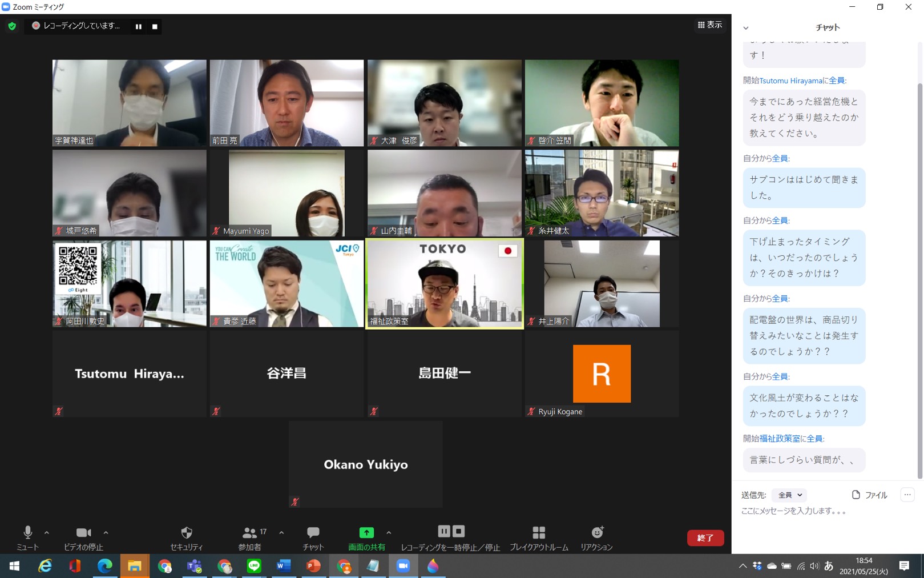Click the red End meeting button

705,538
